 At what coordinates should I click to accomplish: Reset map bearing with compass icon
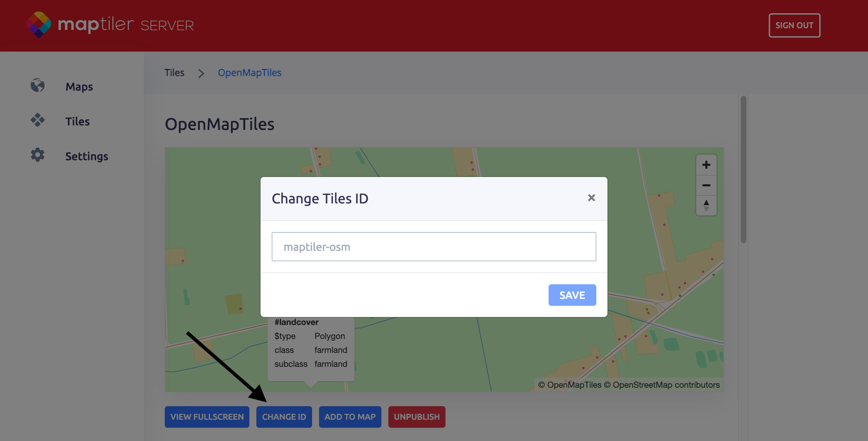[706, 206]
